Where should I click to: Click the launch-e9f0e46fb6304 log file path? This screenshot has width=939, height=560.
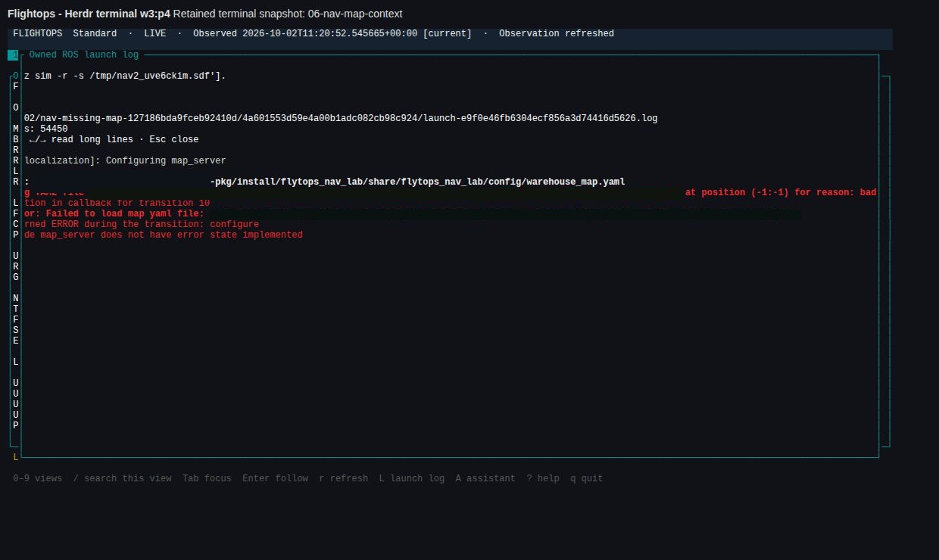click(x=341, y=118)
